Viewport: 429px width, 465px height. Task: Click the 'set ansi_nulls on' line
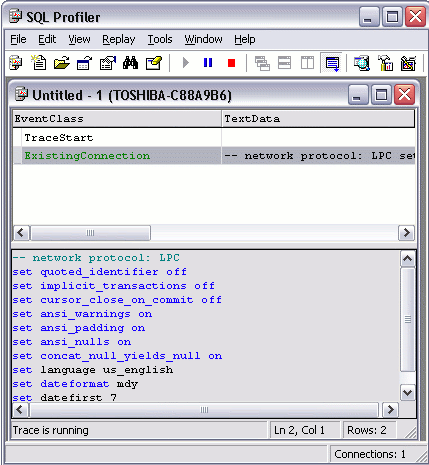click(72, 342)
